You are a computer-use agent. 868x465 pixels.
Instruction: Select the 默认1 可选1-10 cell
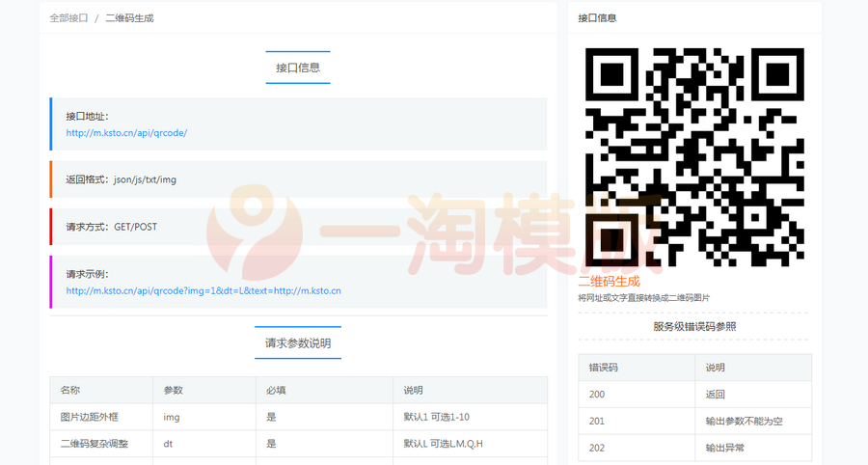(470, 417)
